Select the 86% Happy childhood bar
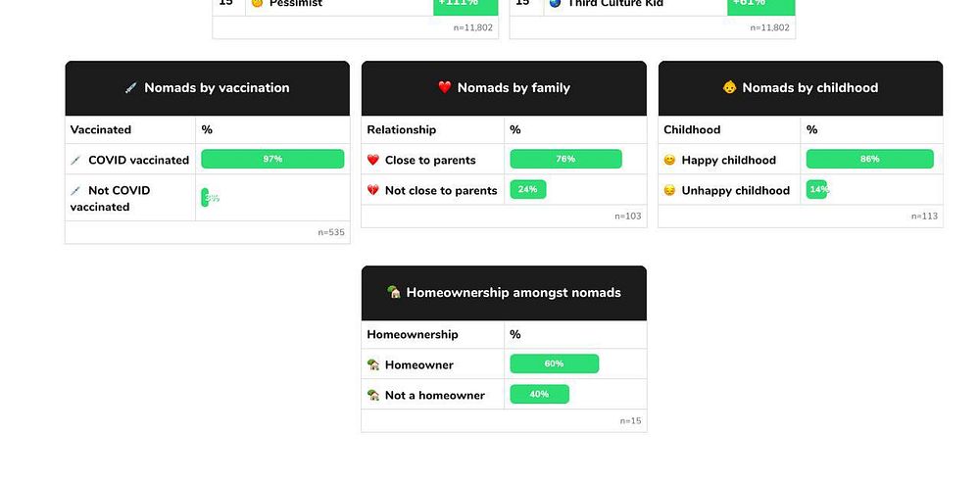The height and width of the screenshot is (484, 980). click(869, 160)
